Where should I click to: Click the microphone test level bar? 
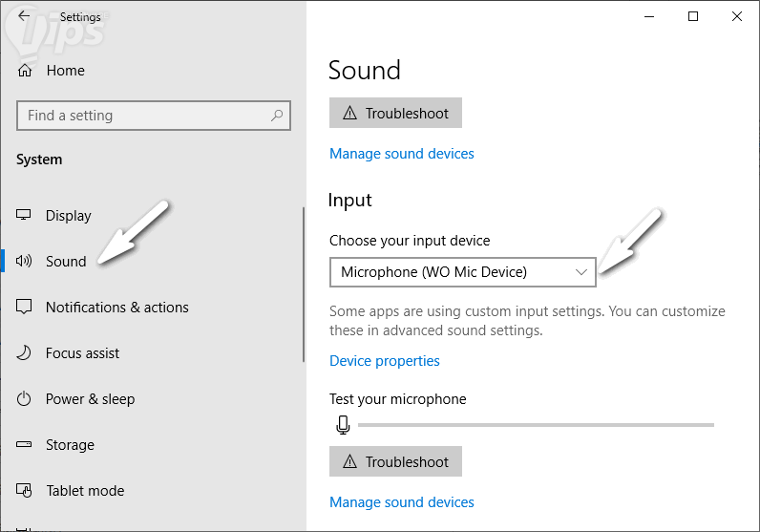535,425
